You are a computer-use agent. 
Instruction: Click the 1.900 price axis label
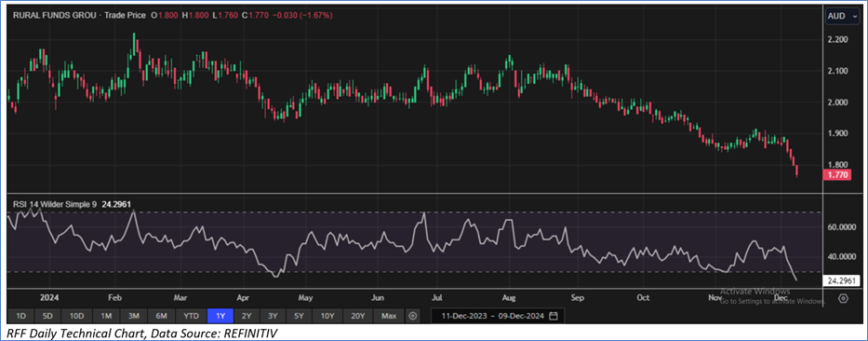pyautogui.click(x=837, y=133)
